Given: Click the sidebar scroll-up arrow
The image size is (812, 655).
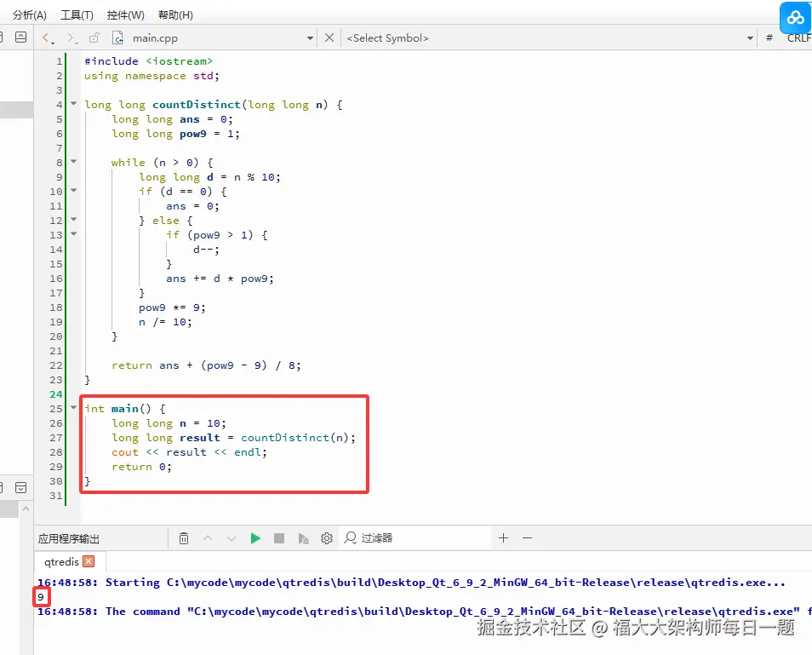Looking at the screenshot, I should (26, 508).
